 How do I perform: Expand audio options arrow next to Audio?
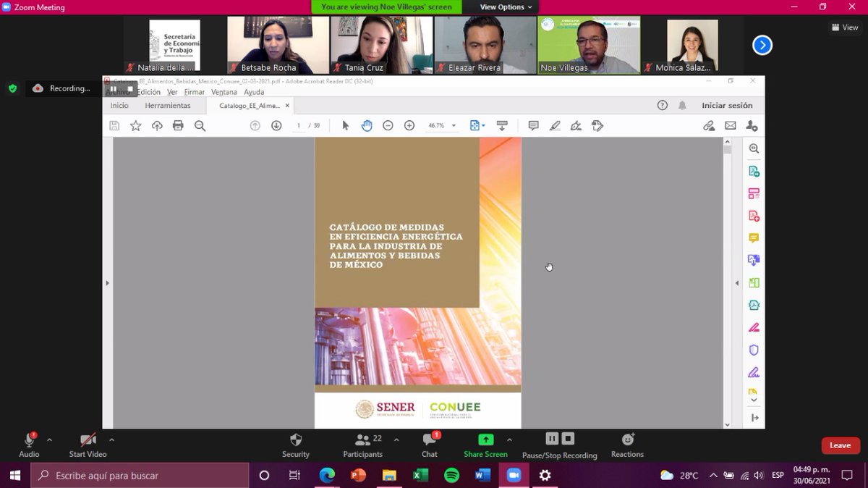(49, 439)
